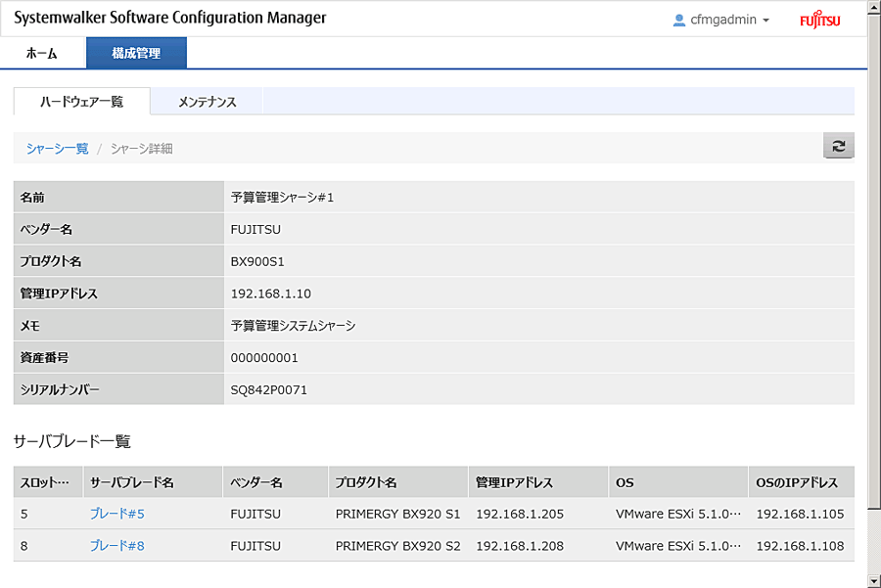Click the server blade list プロダクト名 column header
Image resolution: width=881 pixels, height=588 pixels.
click(x=398, y=482)
